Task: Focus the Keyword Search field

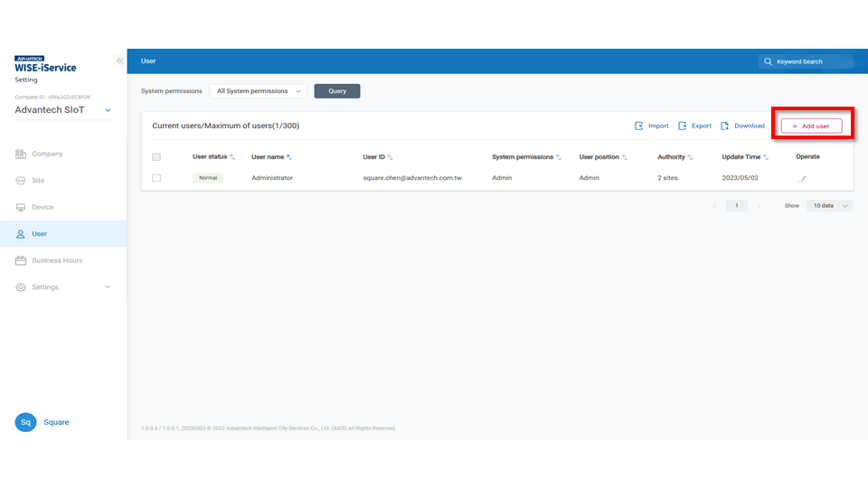Action: point(809,61)
